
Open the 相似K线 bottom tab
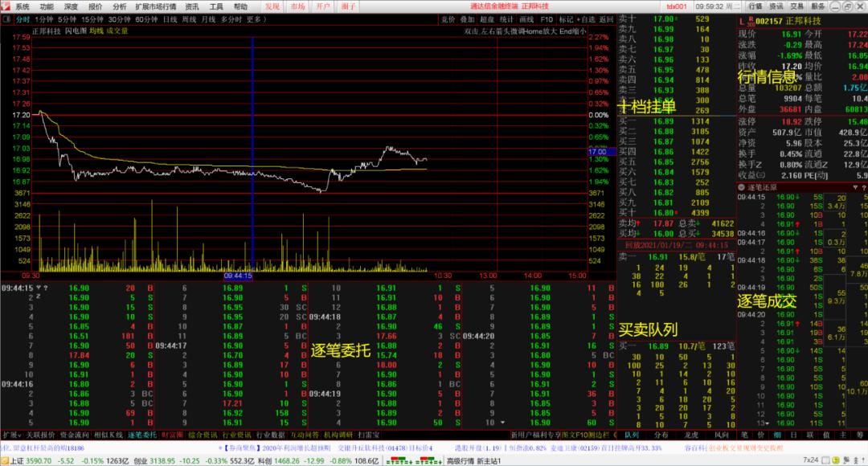(x=108, y=435)
